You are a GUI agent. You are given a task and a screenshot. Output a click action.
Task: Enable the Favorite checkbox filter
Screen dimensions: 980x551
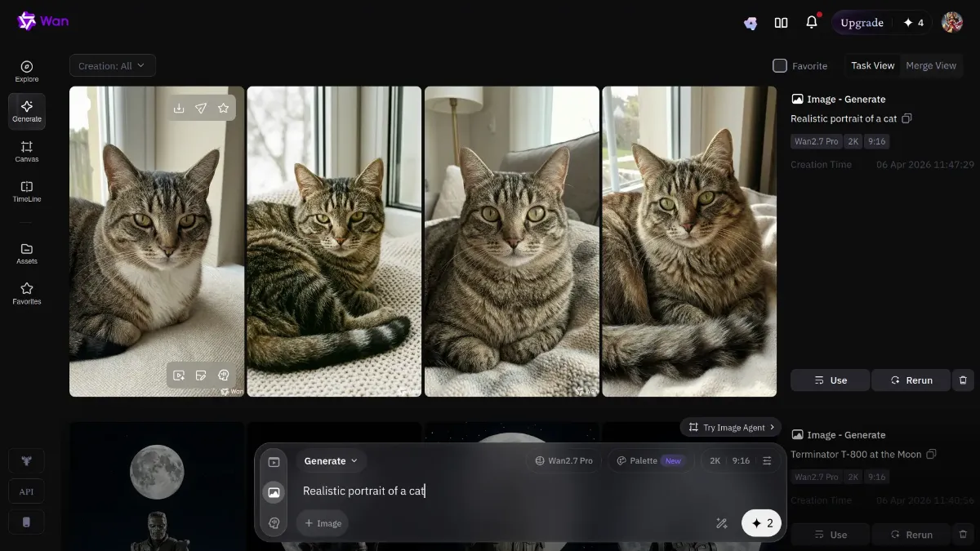point(780,65)
